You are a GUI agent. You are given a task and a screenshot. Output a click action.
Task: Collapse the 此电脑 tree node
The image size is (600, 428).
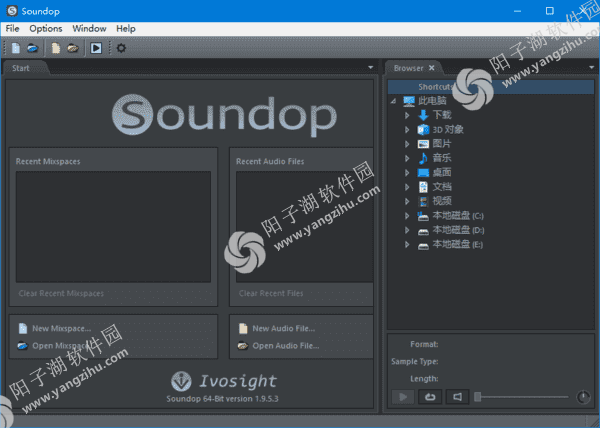[x=393, y=101]
